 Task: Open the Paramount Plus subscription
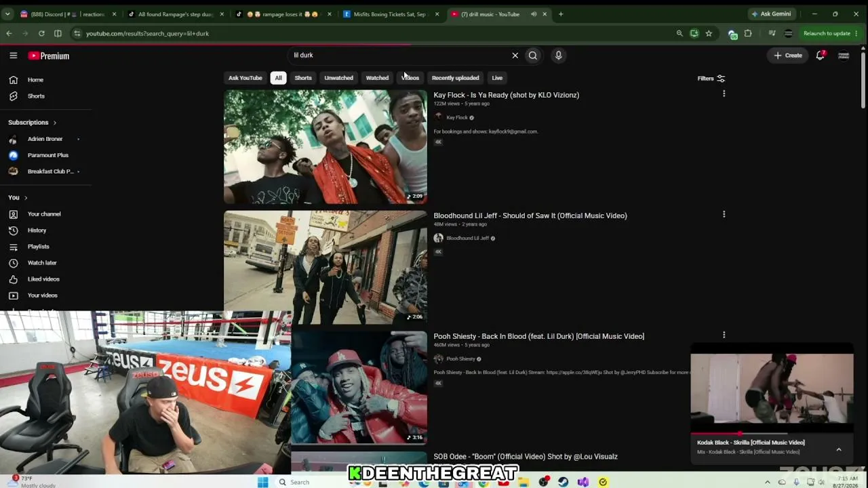(45, 155)
